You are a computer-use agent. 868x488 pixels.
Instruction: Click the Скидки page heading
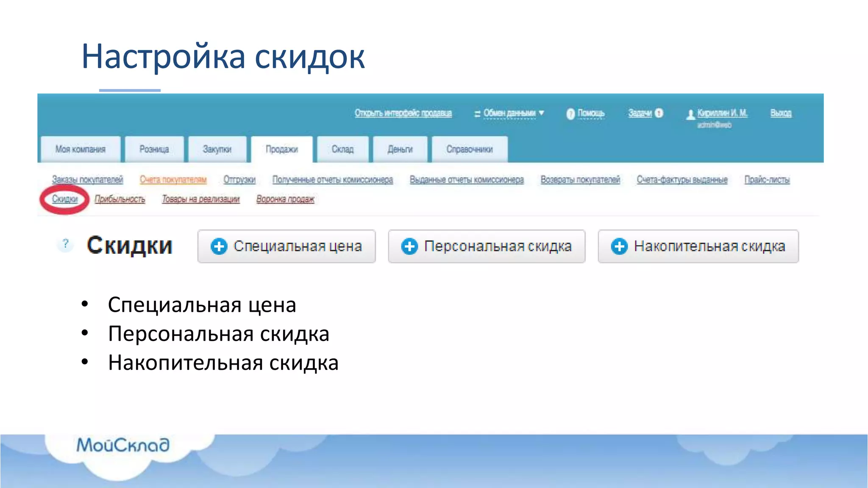click(x=130, y=246)
